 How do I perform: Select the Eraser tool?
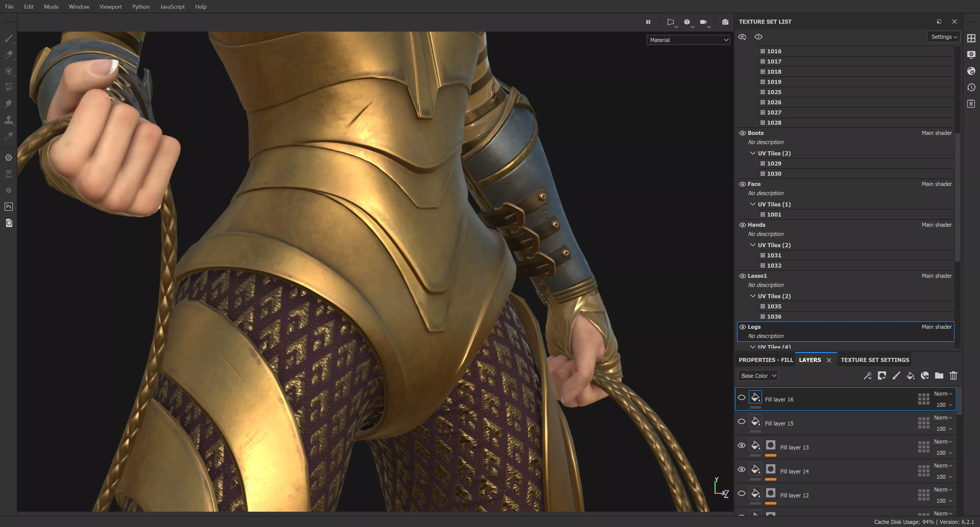(9, 55)
